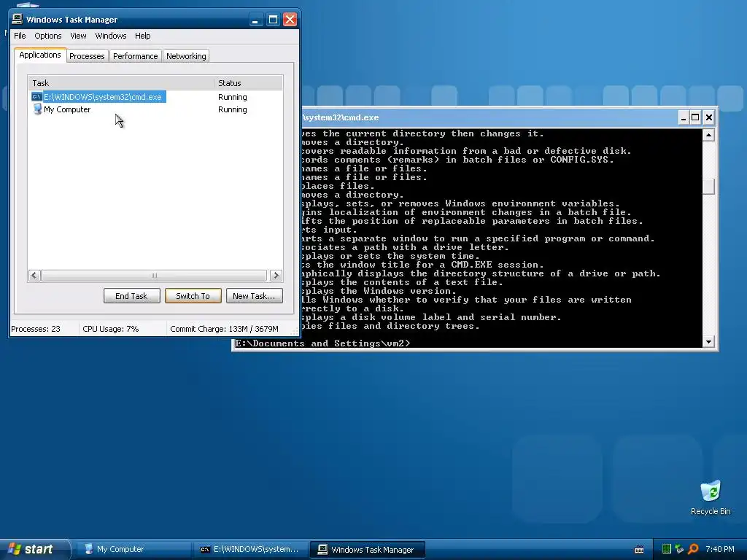Click the Safely Remove Hardware tray icon
747x560 pixels.
(679, 549)
